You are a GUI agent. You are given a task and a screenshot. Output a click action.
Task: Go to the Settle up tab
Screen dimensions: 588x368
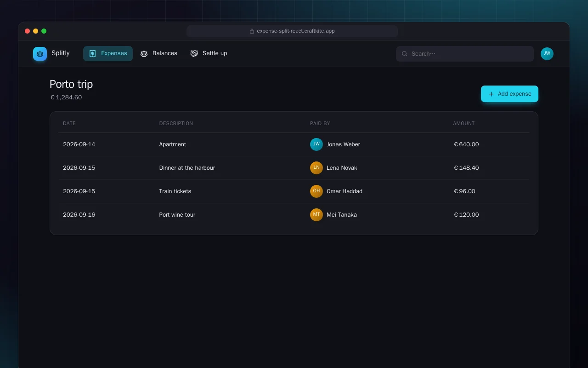[x=209, y=53]
